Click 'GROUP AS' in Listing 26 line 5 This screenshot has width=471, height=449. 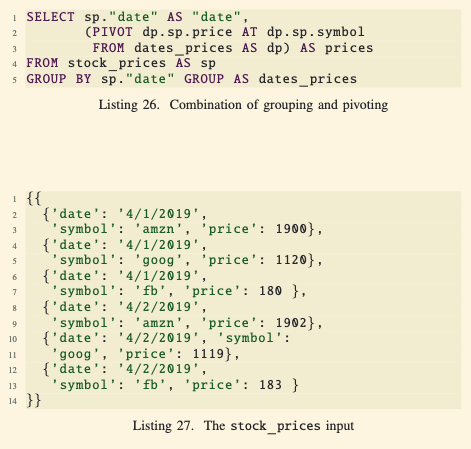pos(216,79)
